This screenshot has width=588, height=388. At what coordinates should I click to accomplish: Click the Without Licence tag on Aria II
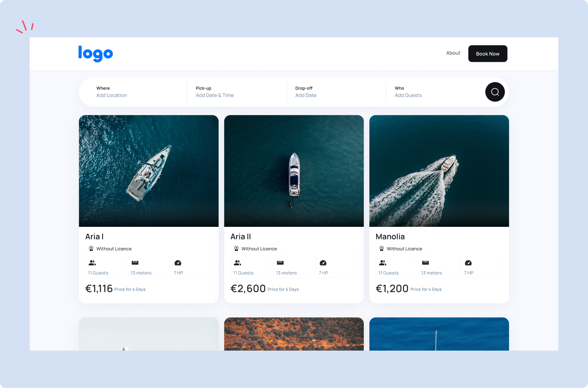tap(256, 249)
